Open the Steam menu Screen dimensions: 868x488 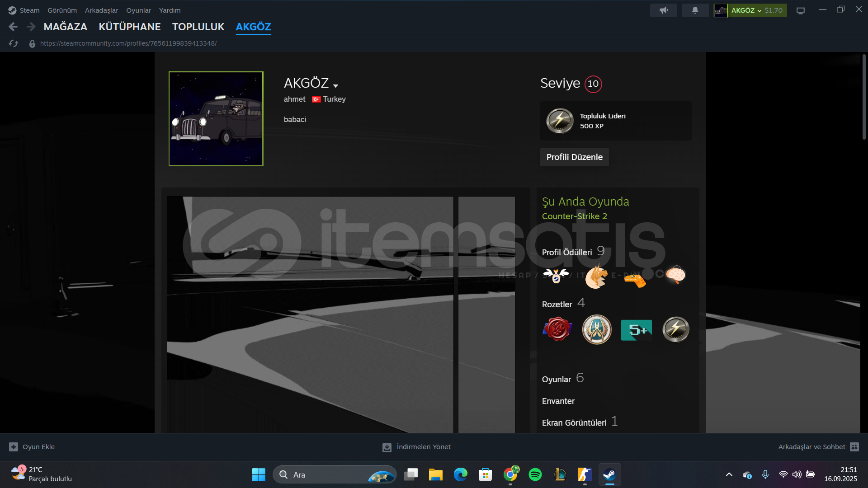29,10
